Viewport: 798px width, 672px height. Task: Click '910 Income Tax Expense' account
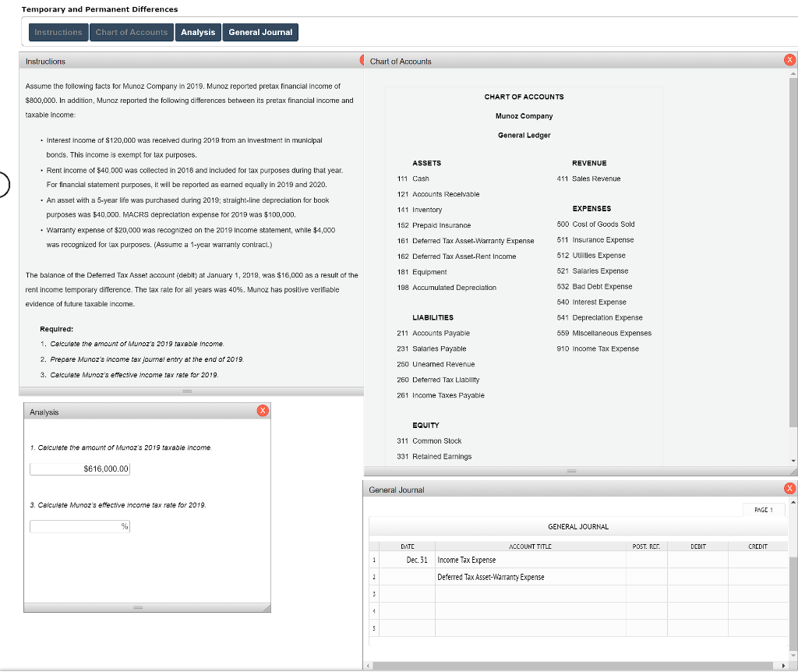pos(598,348)
